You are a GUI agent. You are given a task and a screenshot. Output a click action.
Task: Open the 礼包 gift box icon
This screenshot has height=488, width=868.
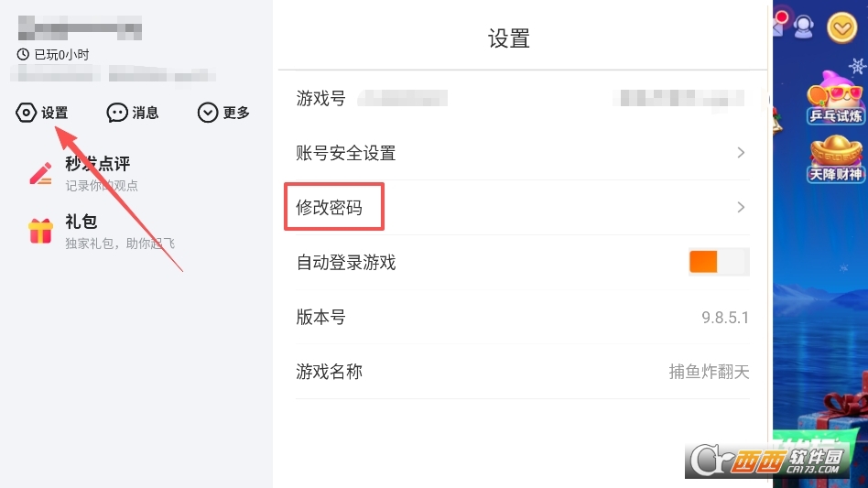(x=41, y=231)
